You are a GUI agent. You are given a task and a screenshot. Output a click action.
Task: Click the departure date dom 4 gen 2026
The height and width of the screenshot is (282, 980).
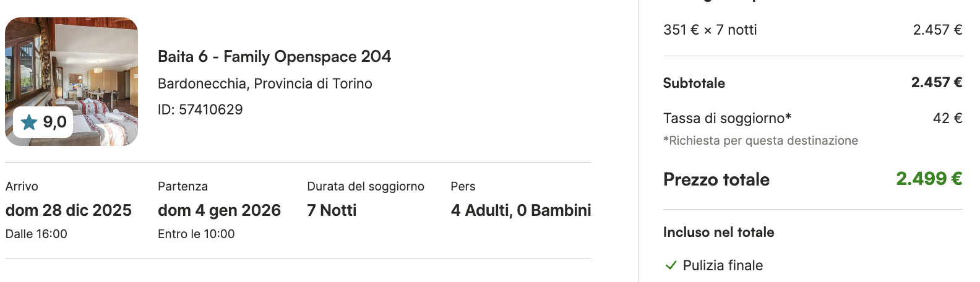click(x=219, y=210)
